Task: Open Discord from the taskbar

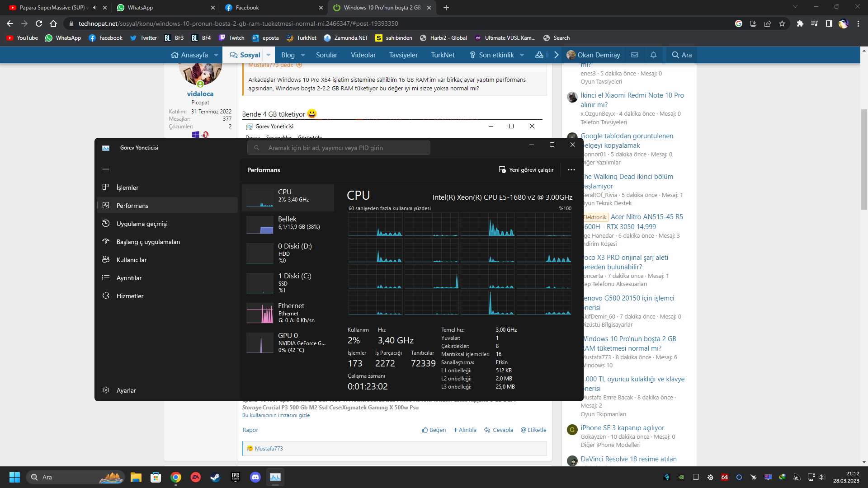Action: 255,477
